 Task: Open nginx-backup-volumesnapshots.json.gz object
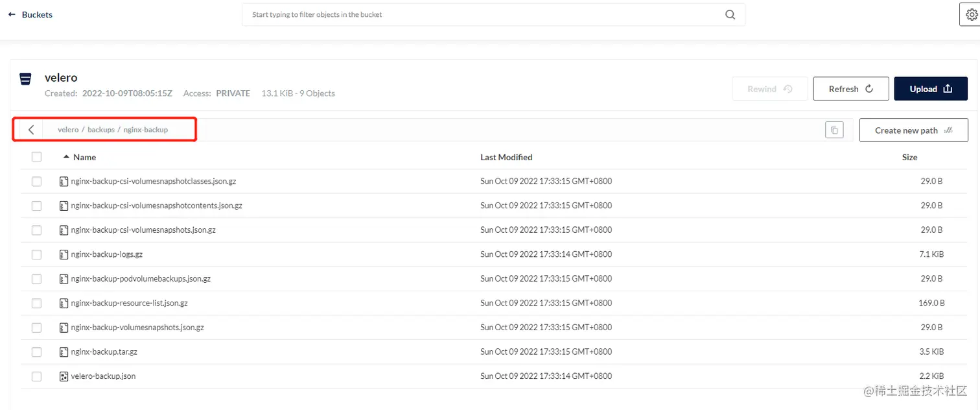pos(137,328)
